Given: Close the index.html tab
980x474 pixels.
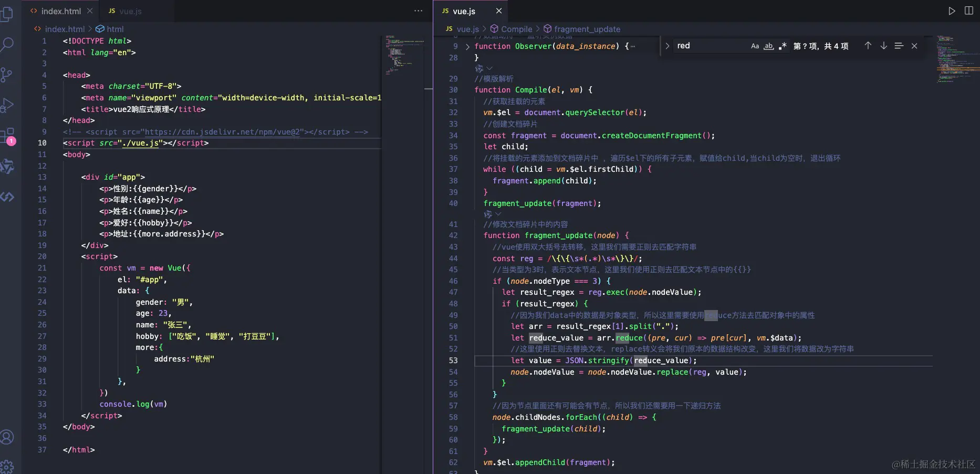Looking at the screenshot, I should [90, 11].
